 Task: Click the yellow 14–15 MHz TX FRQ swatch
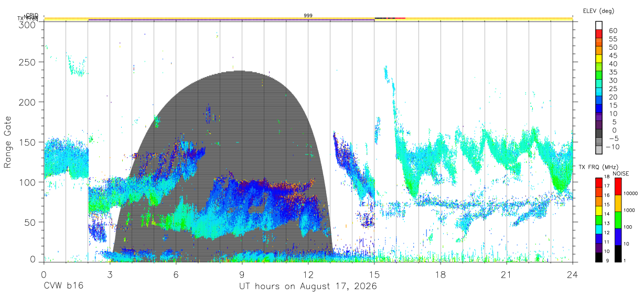click(598, 210)
